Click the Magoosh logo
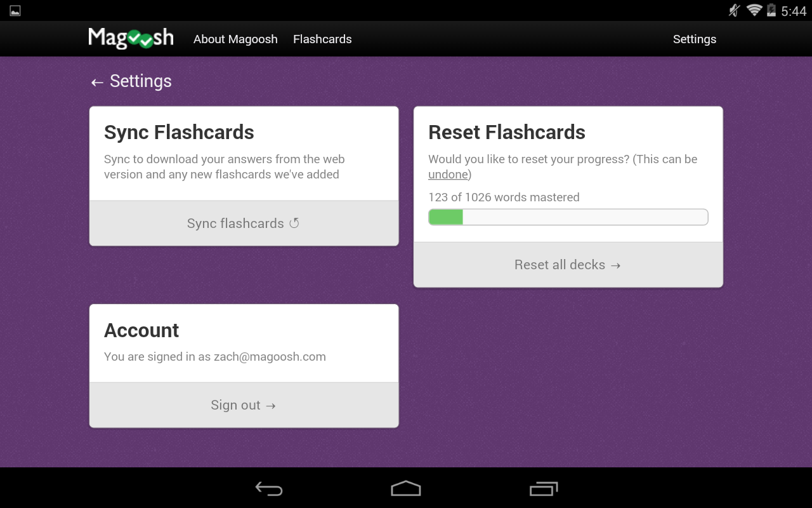The height and width of the screenshot is (508, 812). click(131, 39)
